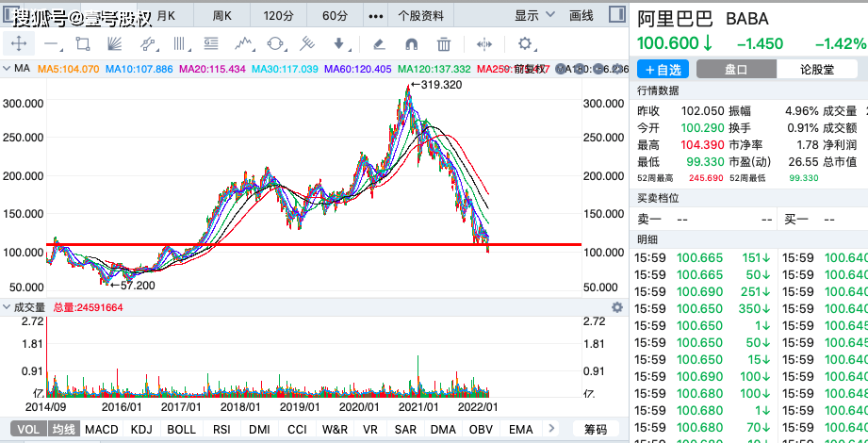The height and width of the screenshot is (443, 868).
Task: Click the trash delete drawings icon
Action: [x=443, y=43]
